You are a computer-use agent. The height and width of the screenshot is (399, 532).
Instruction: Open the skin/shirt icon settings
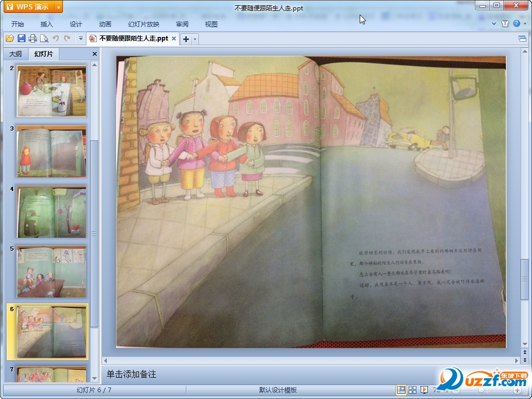[x=505, y=23]
